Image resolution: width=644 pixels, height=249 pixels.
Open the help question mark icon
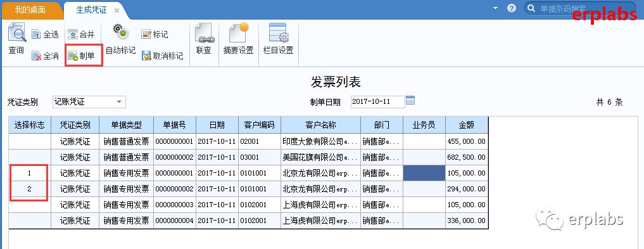tap(512, 8)
